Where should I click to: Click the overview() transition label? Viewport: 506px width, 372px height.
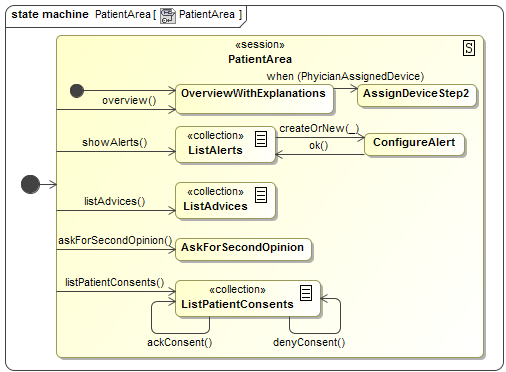tap(129, 100)
